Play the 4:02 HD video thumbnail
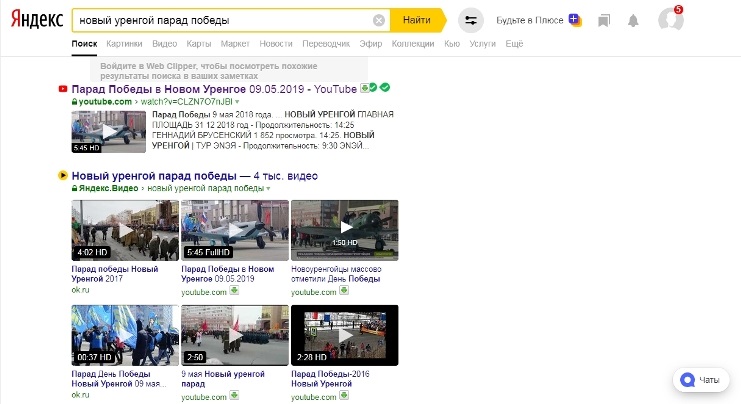 [x=125, y=230]
